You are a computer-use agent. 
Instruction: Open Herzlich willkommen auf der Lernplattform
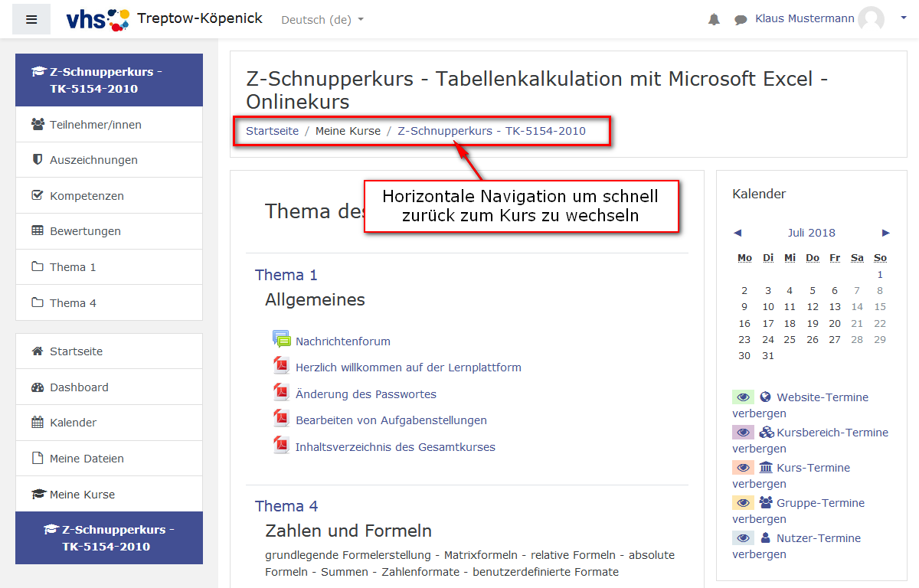tap(408, 367)
